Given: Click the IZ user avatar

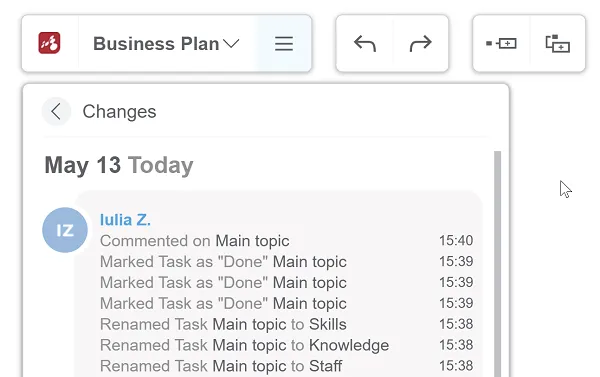Looking at the screenshot, I should [x=65, y=230].
